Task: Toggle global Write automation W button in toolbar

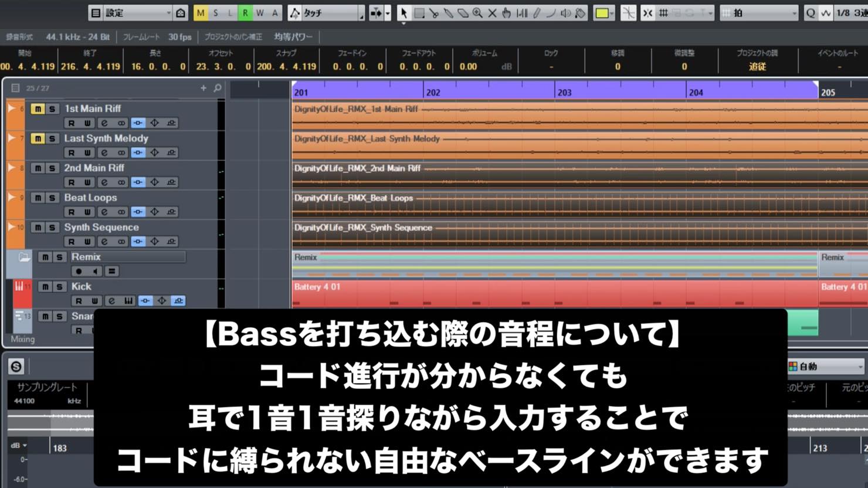Action: pos(260,13)
